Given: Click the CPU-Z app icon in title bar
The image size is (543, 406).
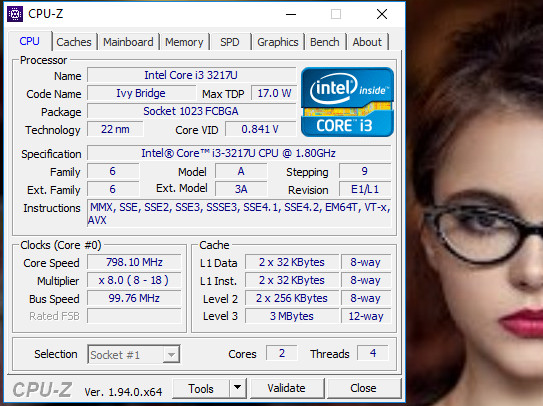Looking at the screenshot, I should coord(15,14).
